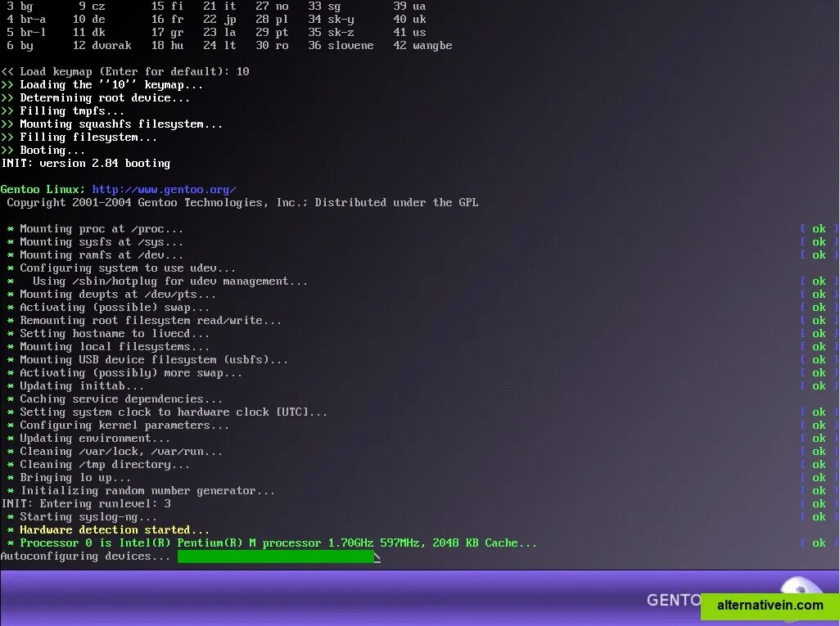Click the 'Determining root device...' line
The height and width of the screenshot is (626, 840).
(x=95, y=98)
